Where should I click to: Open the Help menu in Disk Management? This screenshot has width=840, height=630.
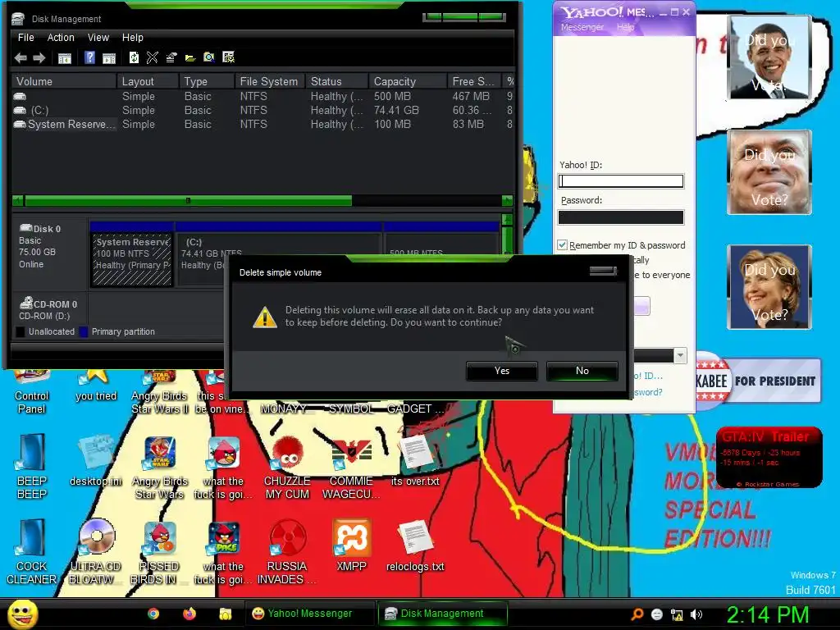132,38
